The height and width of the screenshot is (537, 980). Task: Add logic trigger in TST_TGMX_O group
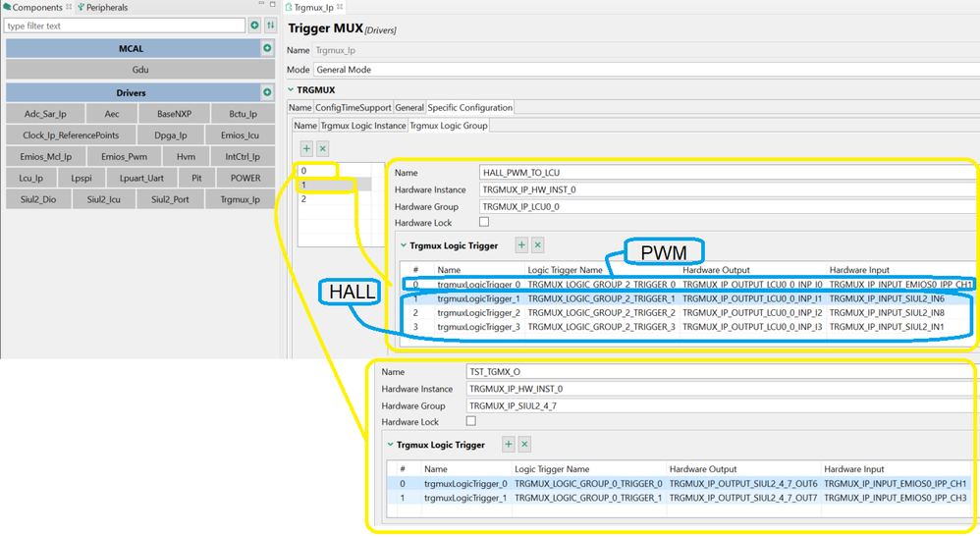point(508,445)
